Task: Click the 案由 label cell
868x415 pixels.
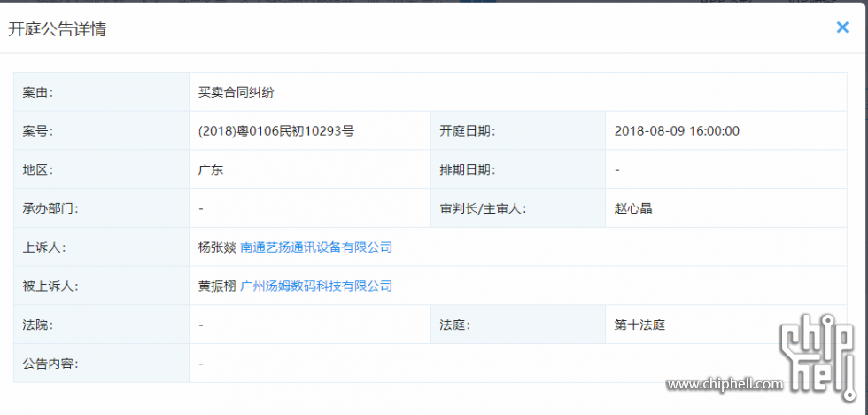Action: (x=101, y=92)
